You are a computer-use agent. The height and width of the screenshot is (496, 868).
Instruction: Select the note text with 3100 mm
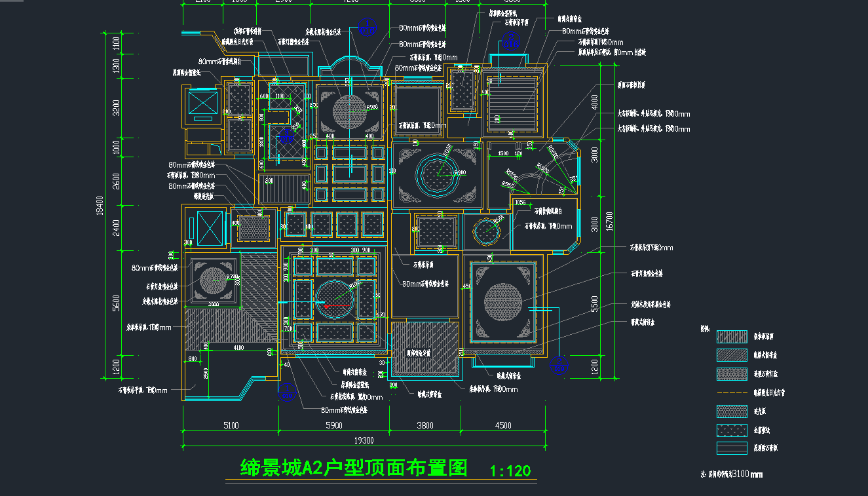732,474
